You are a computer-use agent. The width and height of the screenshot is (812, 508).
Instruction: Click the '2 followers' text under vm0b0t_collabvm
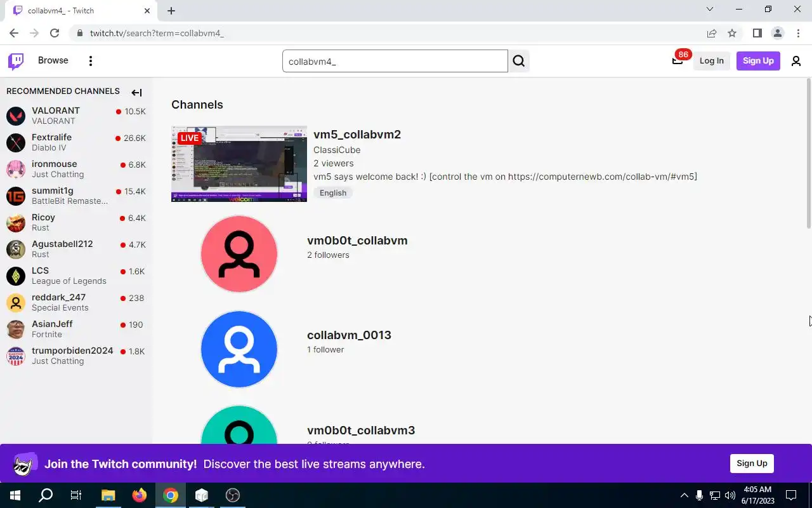point(328,255)
